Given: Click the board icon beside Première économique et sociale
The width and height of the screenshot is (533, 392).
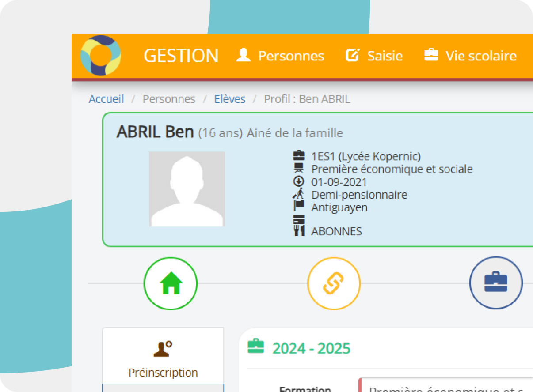Looking at the screenshot, I should click(x=299, y=169).
